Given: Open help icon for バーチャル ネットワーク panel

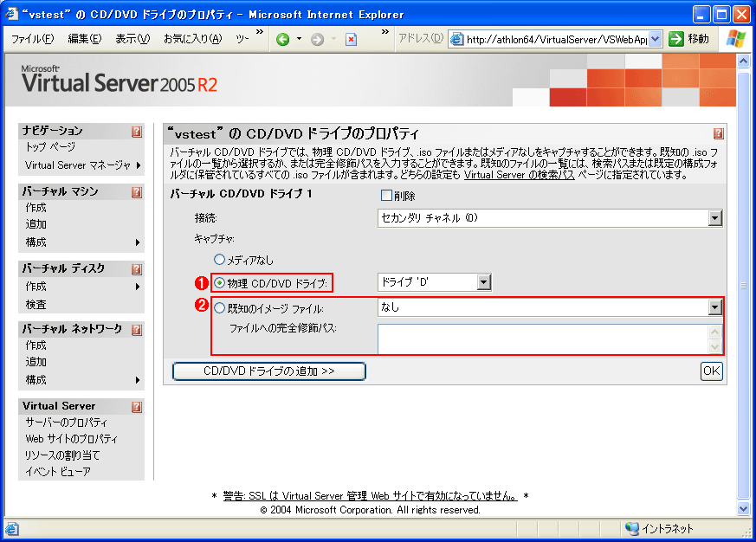Looking at the screenshot, I should tap(137, 329).
